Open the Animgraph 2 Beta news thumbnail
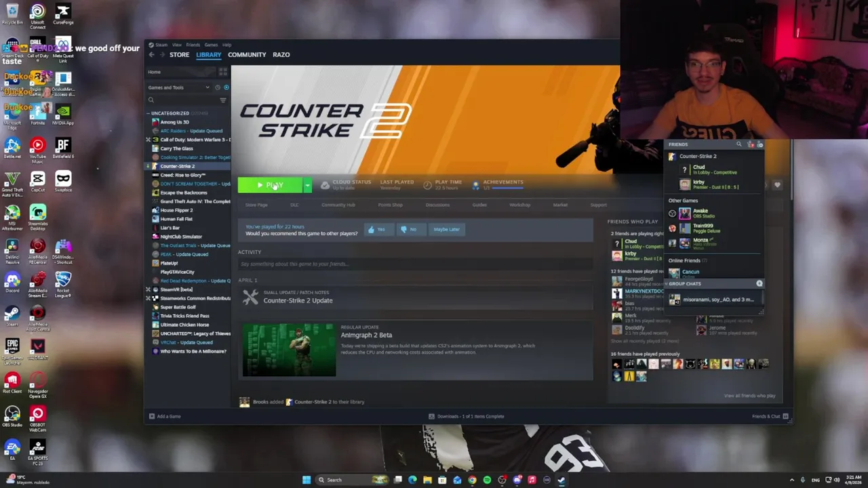The image size is (868, 488). coord(289,350)
